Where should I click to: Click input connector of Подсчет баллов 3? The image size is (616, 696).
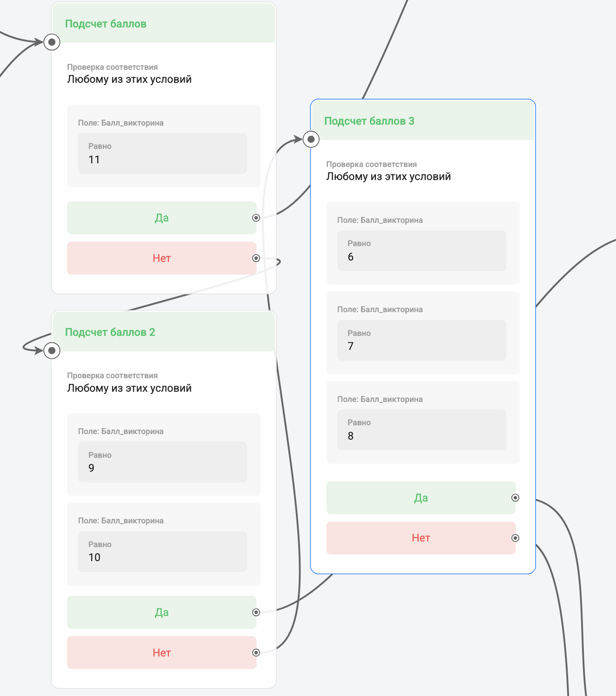311,139
